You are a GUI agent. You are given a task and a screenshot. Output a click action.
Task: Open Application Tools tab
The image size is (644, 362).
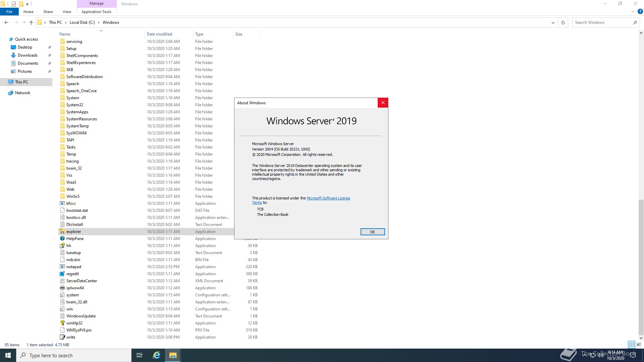tap(96, 12)
